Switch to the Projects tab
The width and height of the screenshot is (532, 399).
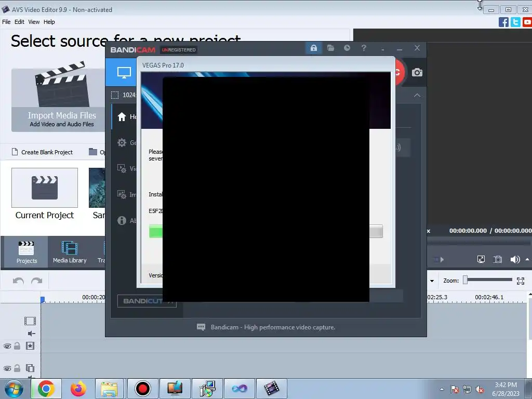coord(26,252)
